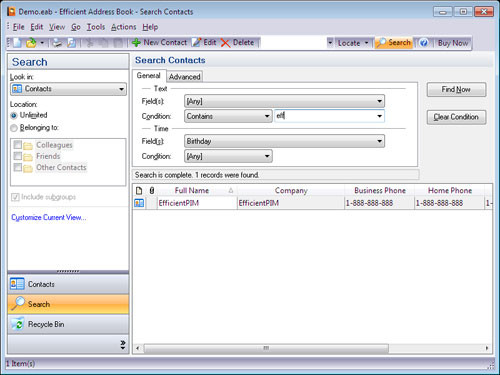Click the Edit contact toolbar button

point(204,43)
